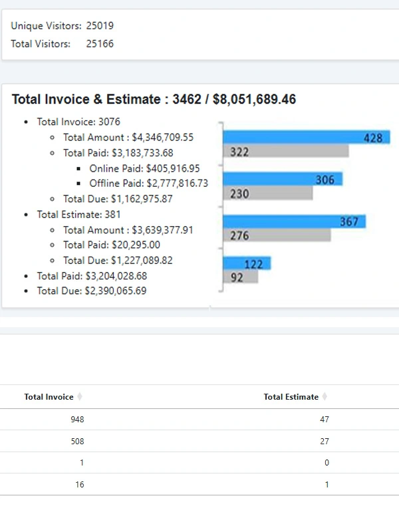Click the sort icon beside Total Invoice
The height and width of the screenshot is (532, 399).
coord(80,397)
